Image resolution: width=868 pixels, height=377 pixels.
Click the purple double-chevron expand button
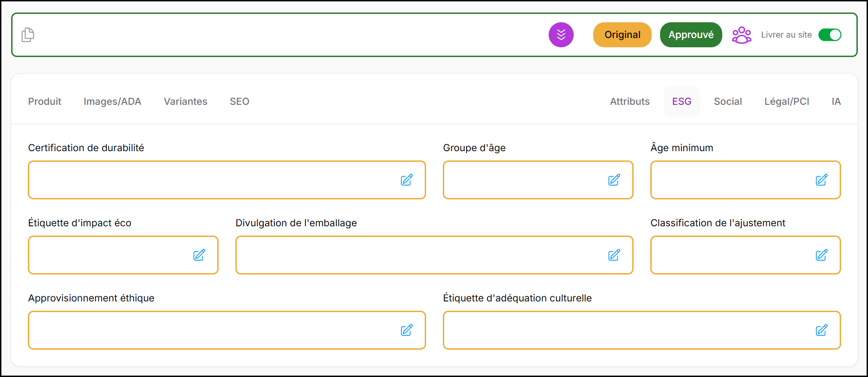561,35
